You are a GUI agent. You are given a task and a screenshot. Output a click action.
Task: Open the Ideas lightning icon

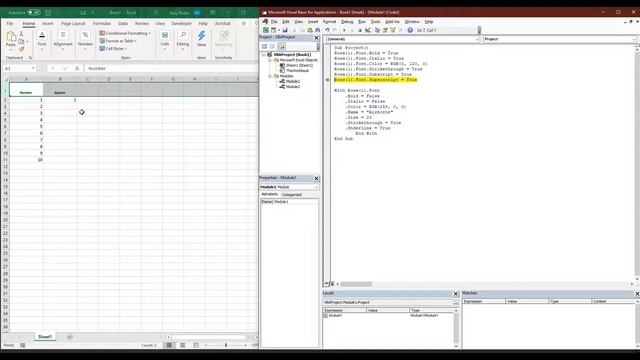pyautogui.click(x=202, y=36)
